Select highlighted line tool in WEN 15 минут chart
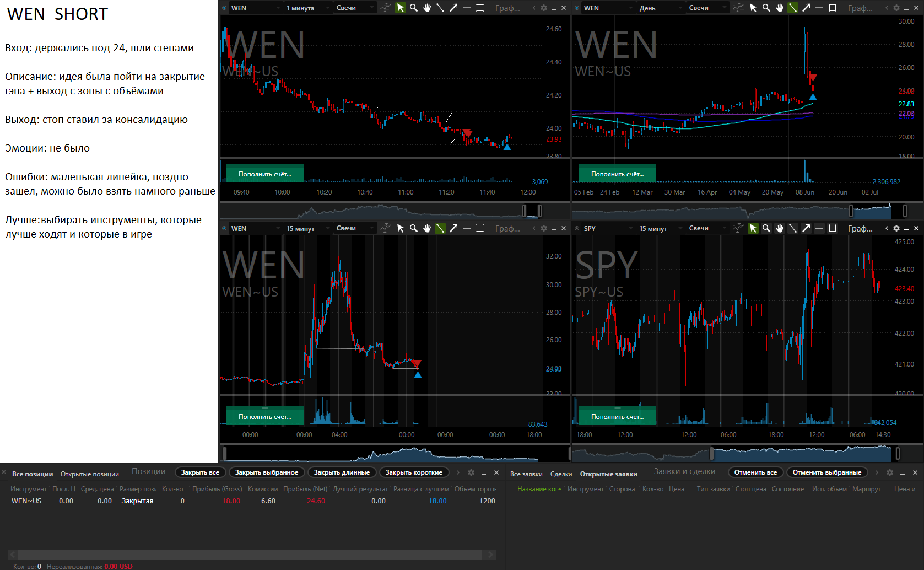This screenshot has width=924, height=570. [440, 228]
